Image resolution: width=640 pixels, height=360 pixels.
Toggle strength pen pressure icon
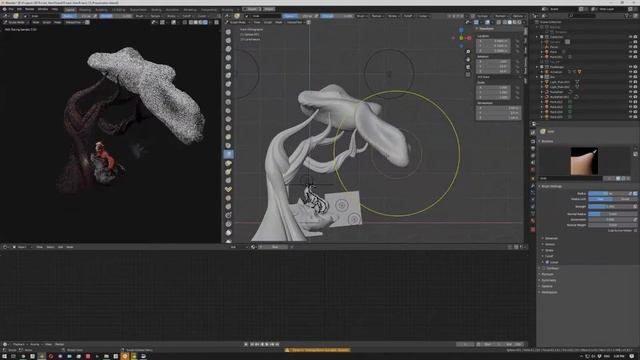[x=635, y=207]
